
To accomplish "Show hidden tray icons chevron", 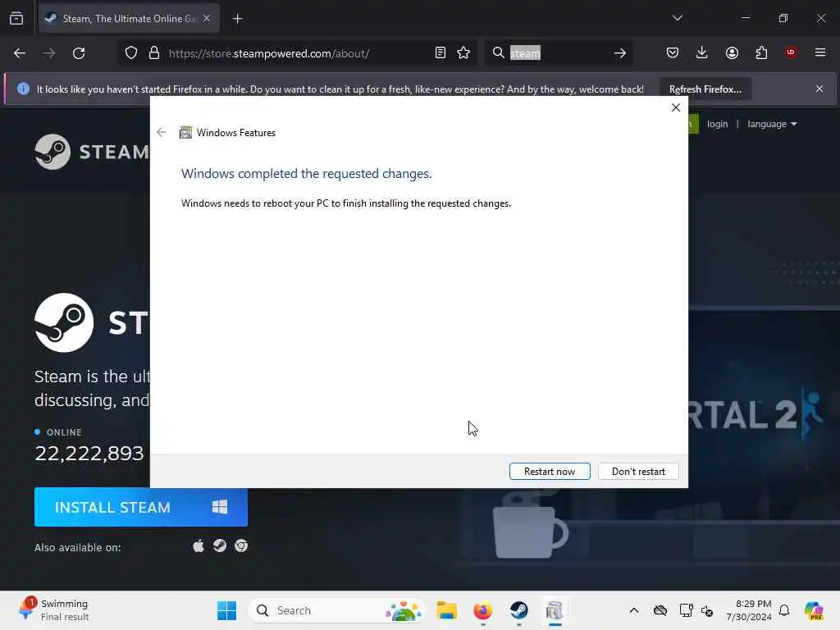I will (634, 610).
